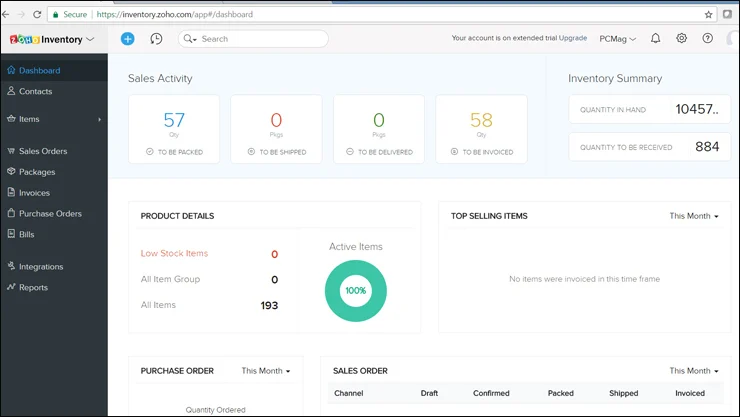This screenshot has height=417, width=740.
Task: Change Top Selling Items This Month filter
Action: pos(694,216)
